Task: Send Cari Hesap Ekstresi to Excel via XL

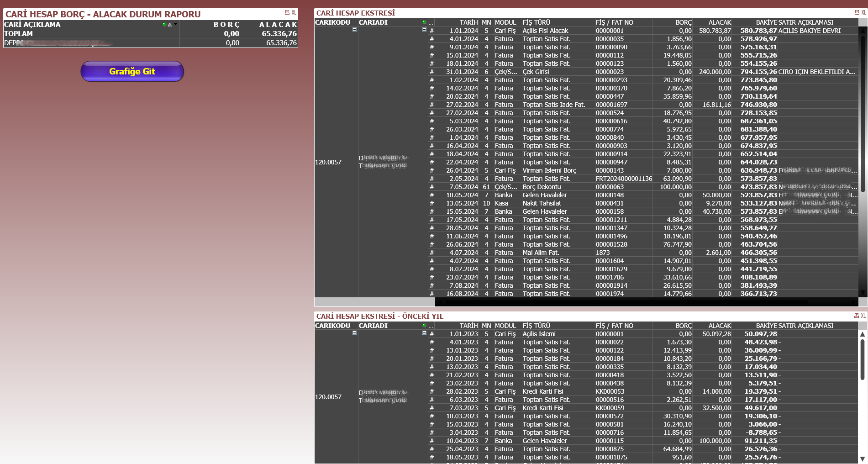Action: [x=863, y=12]
